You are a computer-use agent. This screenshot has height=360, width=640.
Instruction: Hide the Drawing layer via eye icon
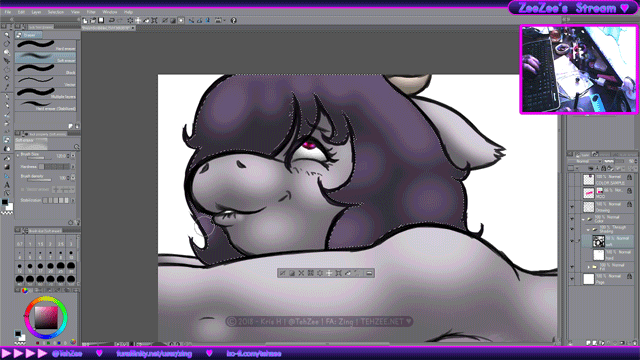[571, 207]
